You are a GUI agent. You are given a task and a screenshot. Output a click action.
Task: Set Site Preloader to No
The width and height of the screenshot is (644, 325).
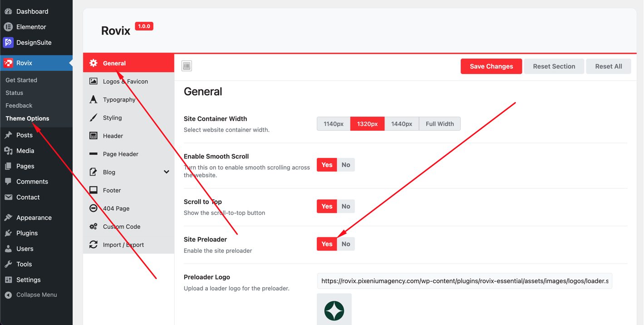[x=346, y=244]
